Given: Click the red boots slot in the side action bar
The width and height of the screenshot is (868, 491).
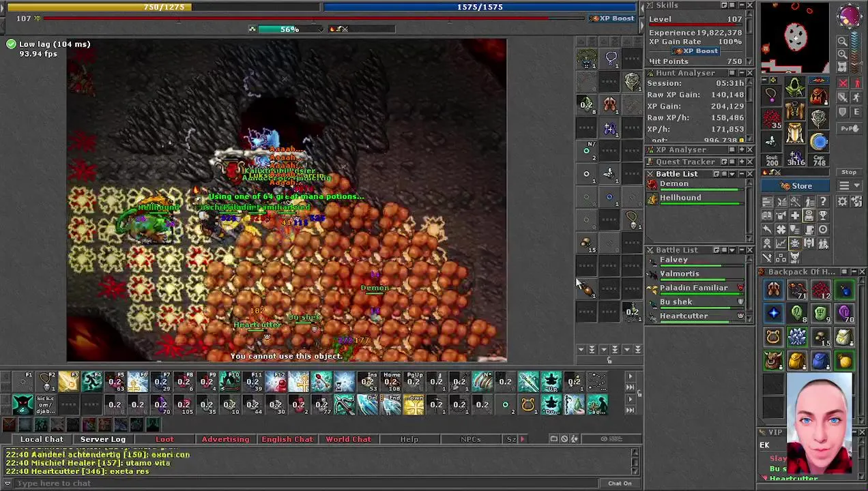Looking at the screenshot, I should click(x=609, y=104).
